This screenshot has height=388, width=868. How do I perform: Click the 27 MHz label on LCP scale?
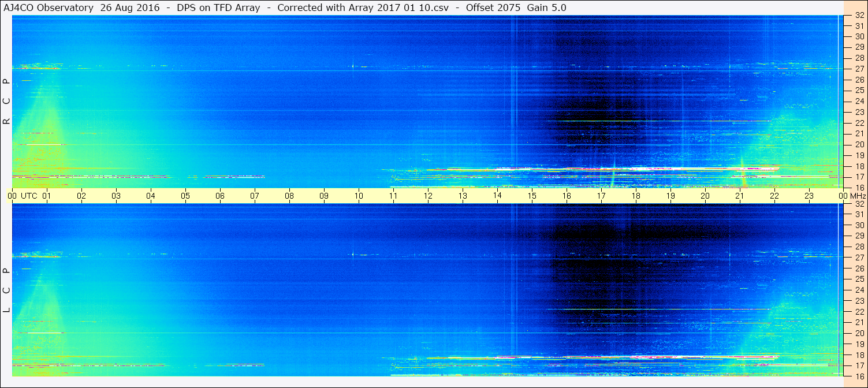859,258
